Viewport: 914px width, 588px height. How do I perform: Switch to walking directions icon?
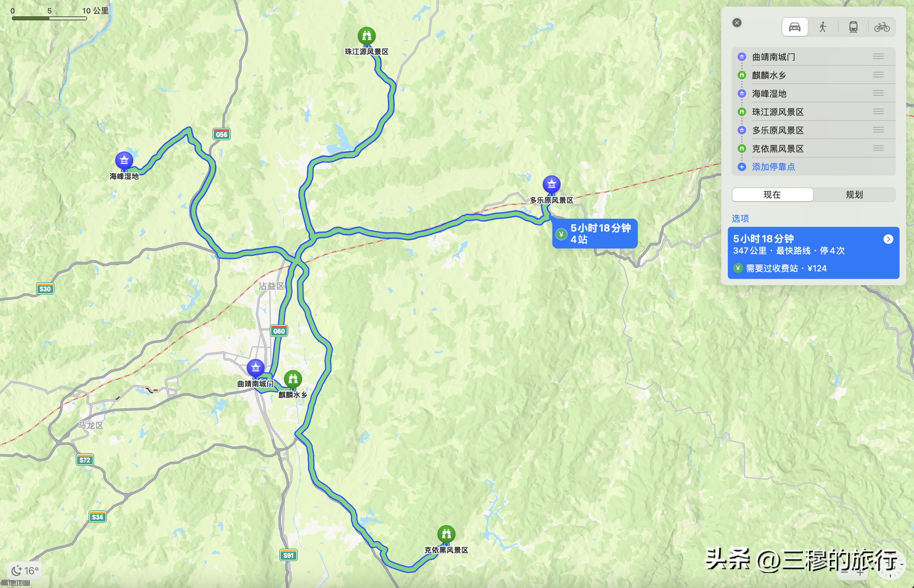[x=823, y=27]
